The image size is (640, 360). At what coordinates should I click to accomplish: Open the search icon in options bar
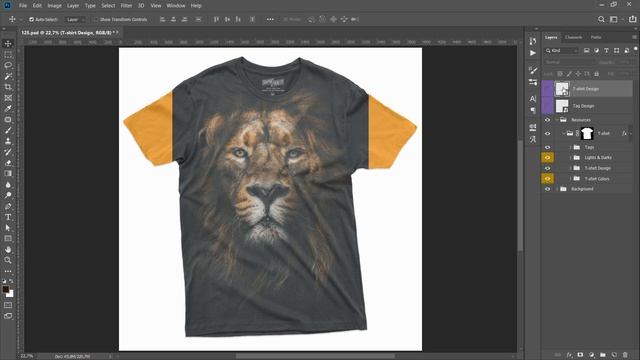coord(601,19)
